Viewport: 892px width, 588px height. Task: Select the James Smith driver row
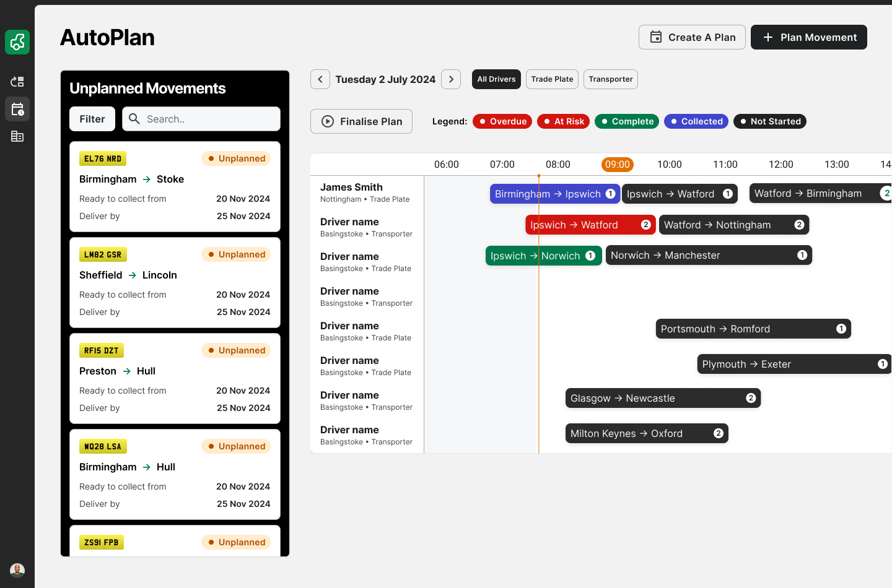point(366,192)
